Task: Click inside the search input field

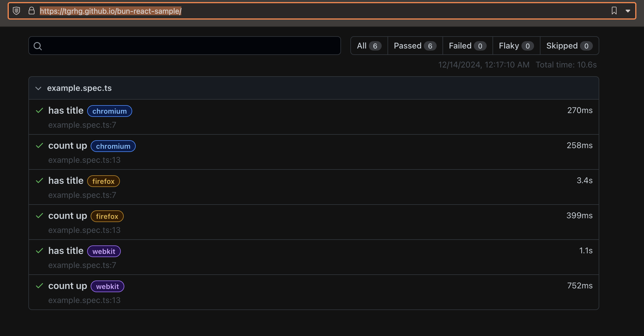Action: coord(184,46)
